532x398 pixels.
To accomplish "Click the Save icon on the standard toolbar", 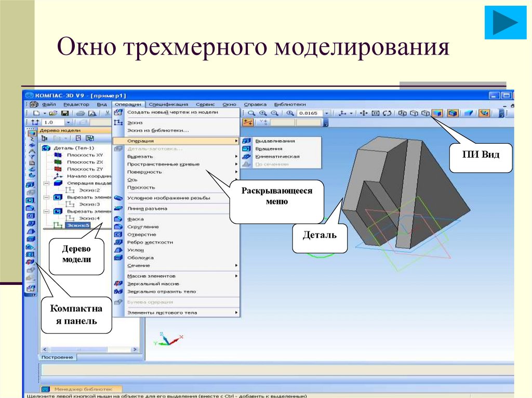I will 65,113.
